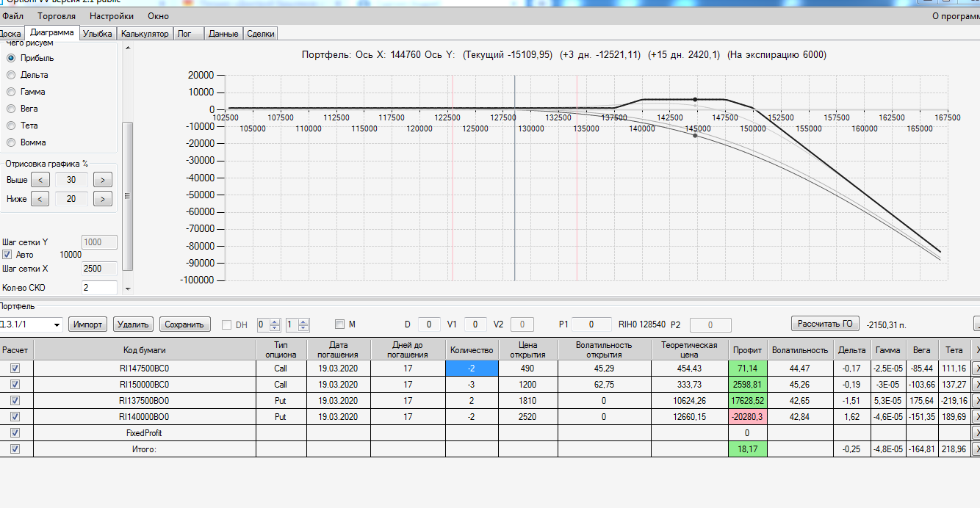Click the opening price cell 1810
980x508 pixels.
[x=527, y=401]
